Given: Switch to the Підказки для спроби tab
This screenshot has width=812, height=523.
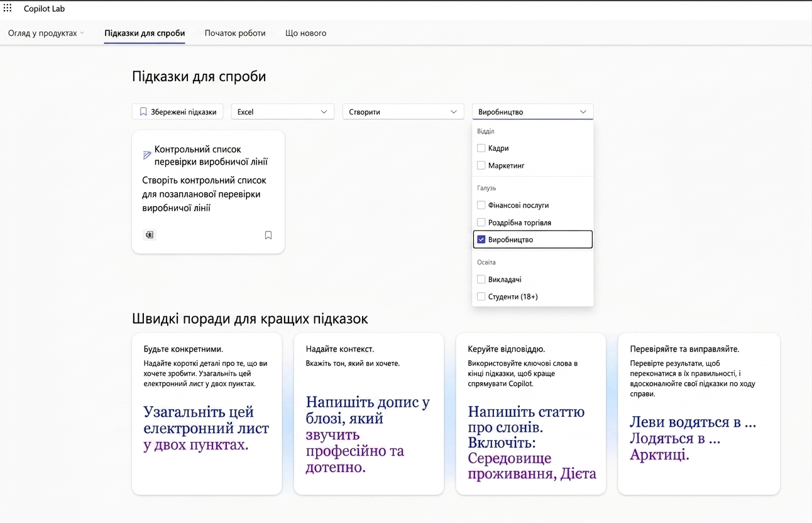Looking at the screenshot, I should point(145,33).
